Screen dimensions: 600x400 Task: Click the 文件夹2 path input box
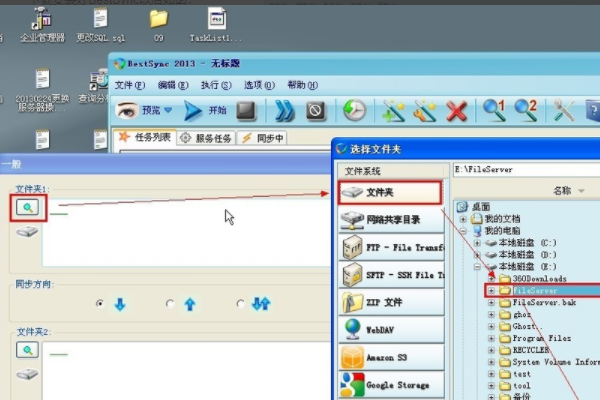[x=187, y=371]
